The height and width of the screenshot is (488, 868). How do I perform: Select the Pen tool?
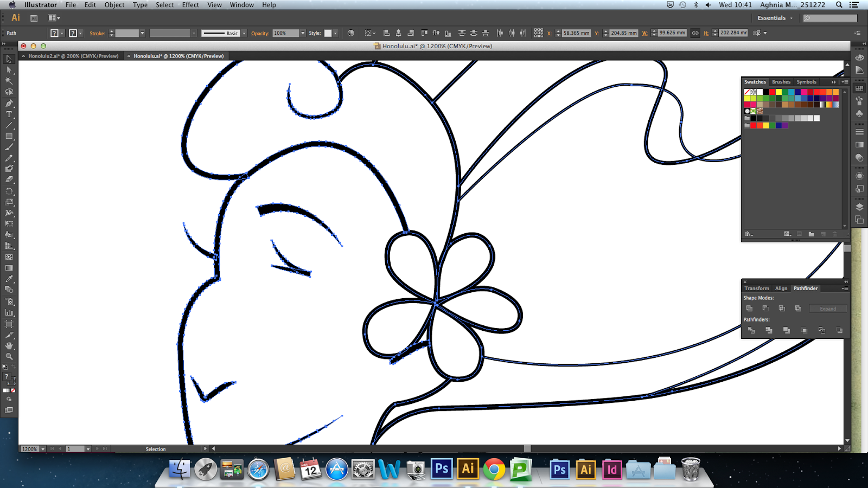pyautogui.click(x=9, y=103)
